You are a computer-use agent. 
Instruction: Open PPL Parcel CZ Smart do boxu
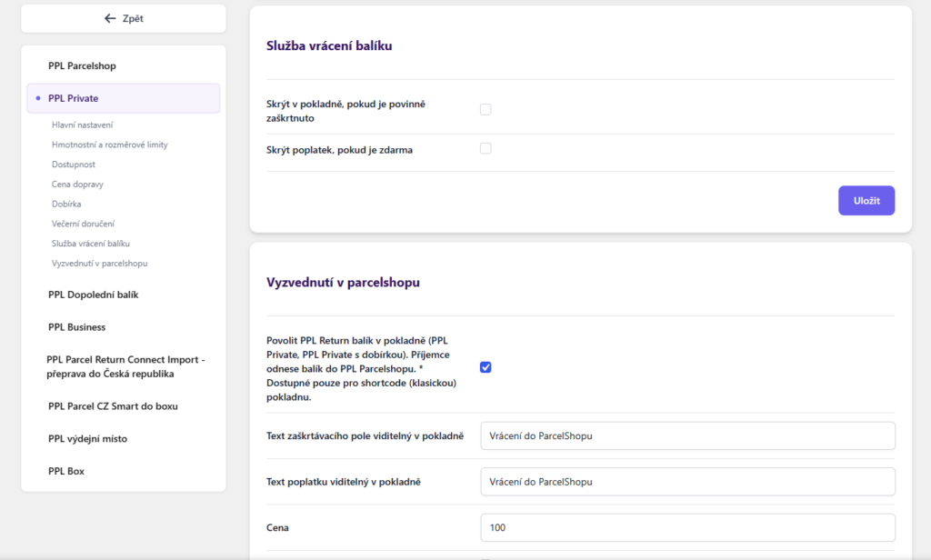(x=113, y=406)
